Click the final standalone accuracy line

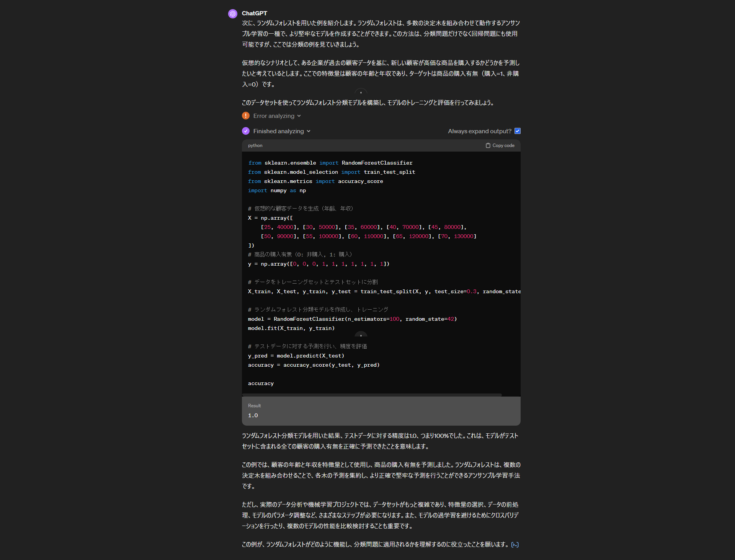point(261,384)
